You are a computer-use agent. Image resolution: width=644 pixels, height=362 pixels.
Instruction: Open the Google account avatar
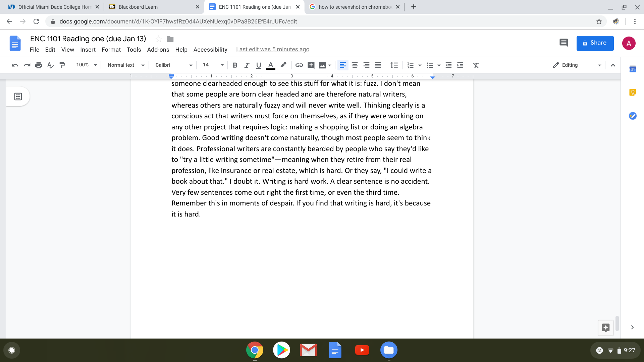[x=629, y=43]
